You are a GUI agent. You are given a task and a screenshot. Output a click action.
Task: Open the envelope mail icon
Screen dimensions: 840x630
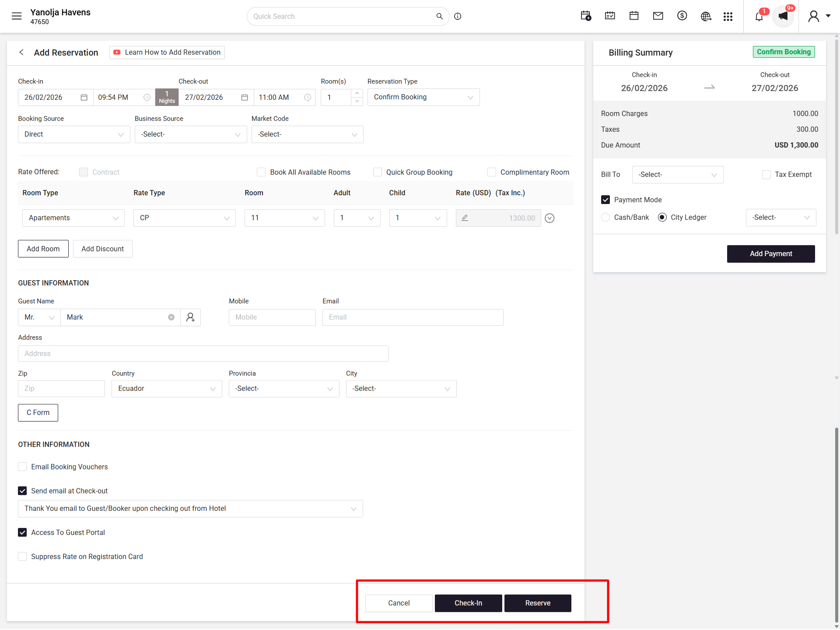point(658,16)
